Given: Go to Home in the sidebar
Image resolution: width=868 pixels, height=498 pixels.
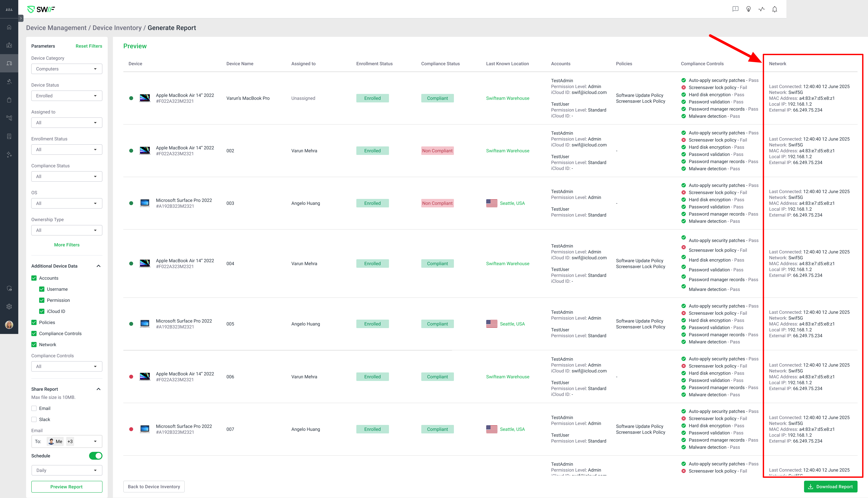Looking at the screenshot, I should 9,27.
